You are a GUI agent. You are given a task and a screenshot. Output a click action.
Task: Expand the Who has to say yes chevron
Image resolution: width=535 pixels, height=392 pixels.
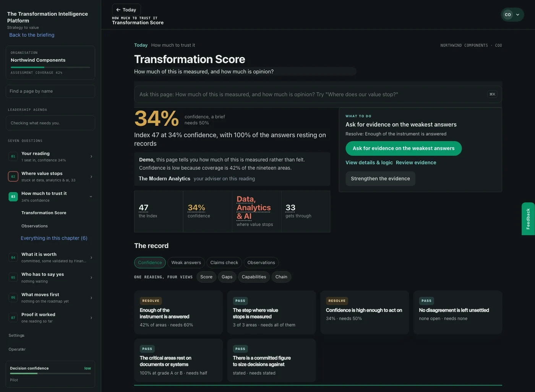click(x=91, y=277)
